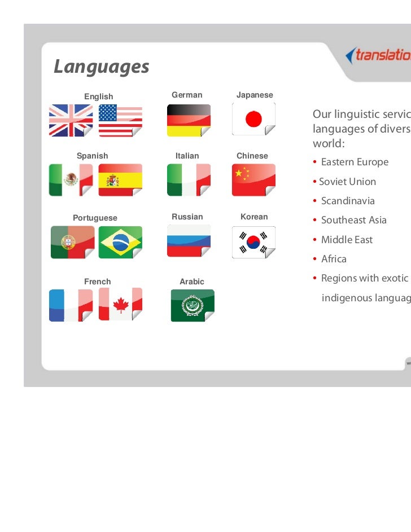Click the 'Our linguistic' paragraph line
The height and width of the screenshot is (532, 411).
click(362, 115)
